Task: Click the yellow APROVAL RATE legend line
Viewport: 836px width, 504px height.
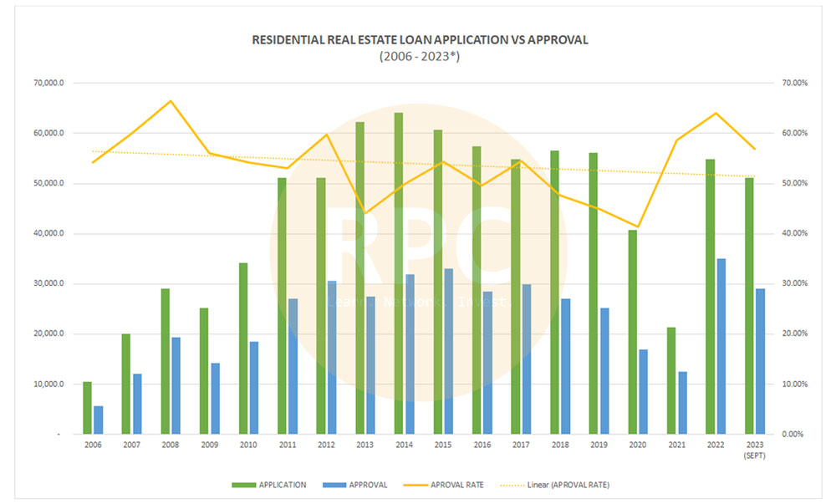Action: (418, 484)
